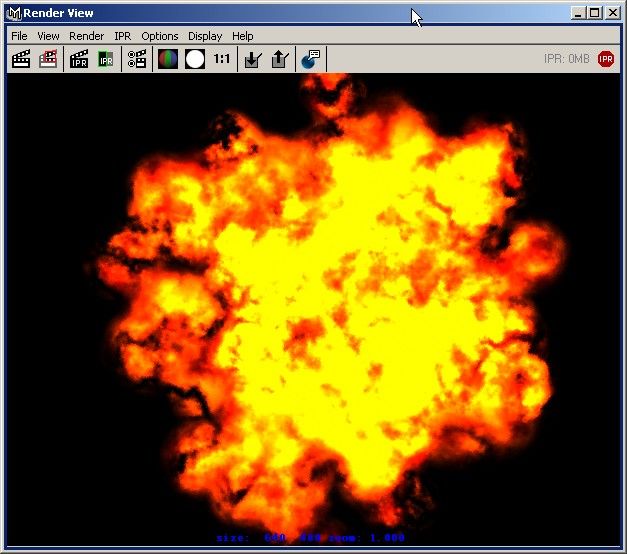Start IPR render with black IPR clapperboard
The image size is (627, 554).
click(79, 59)
